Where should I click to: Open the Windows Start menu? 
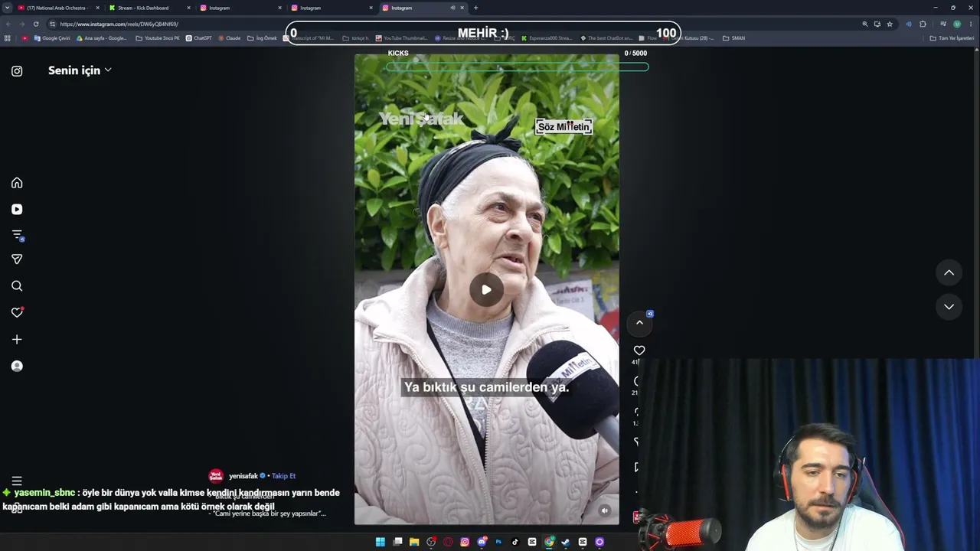pyautogui.click(x=381, y=542)
